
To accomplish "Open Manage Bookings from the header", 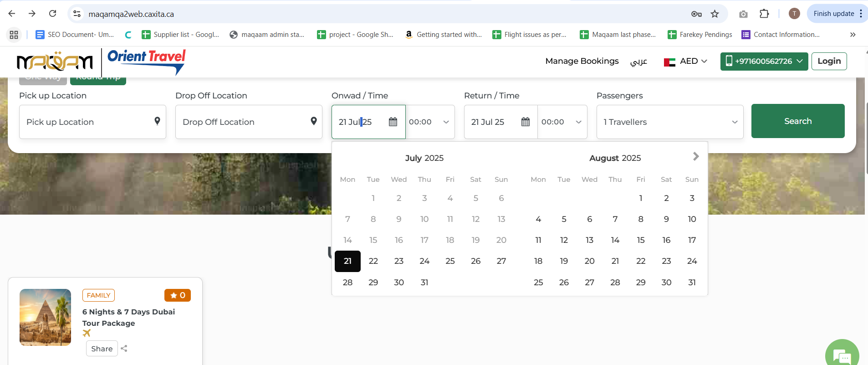I will (582, 61).
